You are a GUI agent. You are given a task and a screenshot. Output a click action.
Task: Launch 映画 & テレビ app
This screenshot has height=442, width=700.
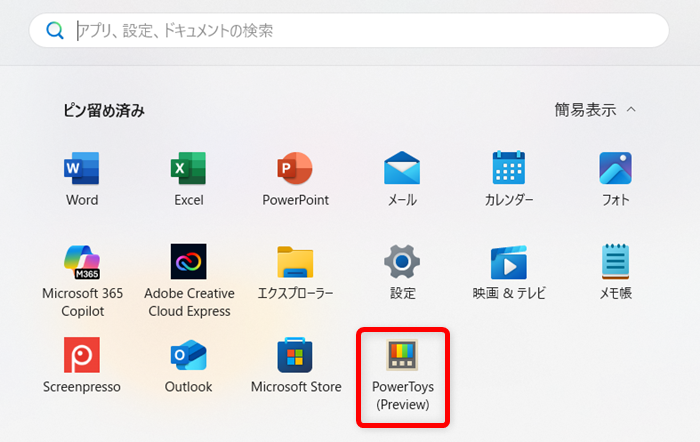[509, 272]
